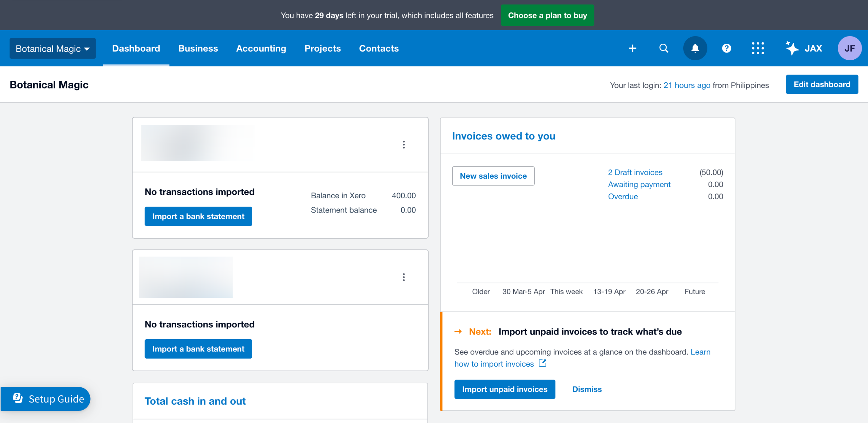Open notifications bell
Screen dimensions: 868x423
(695, 48)
